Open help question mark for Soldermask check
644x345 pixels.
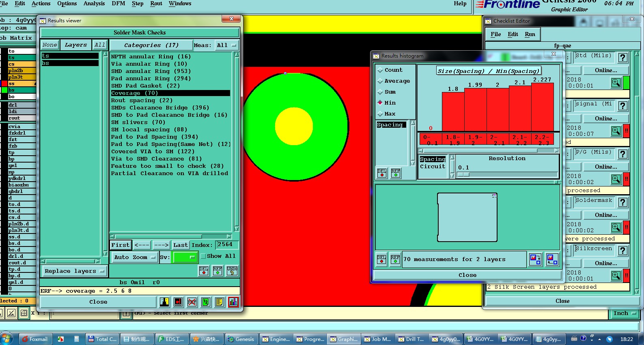(623, 202)
